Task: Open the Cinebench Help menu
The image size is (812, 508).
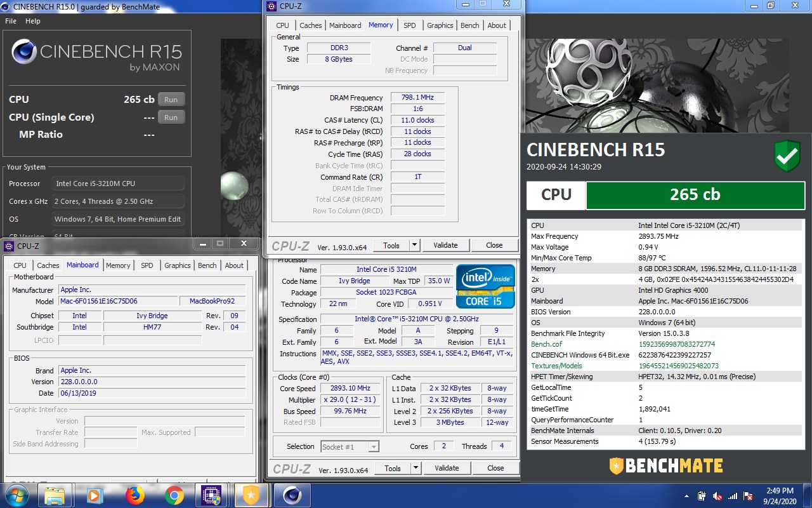Action: [33, 21]
